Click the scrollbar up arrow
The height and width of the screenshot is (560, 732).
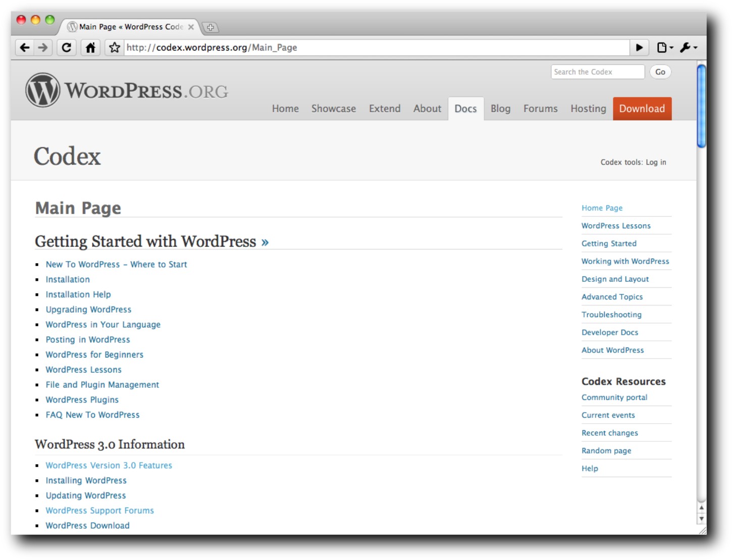tap(701, 508)
